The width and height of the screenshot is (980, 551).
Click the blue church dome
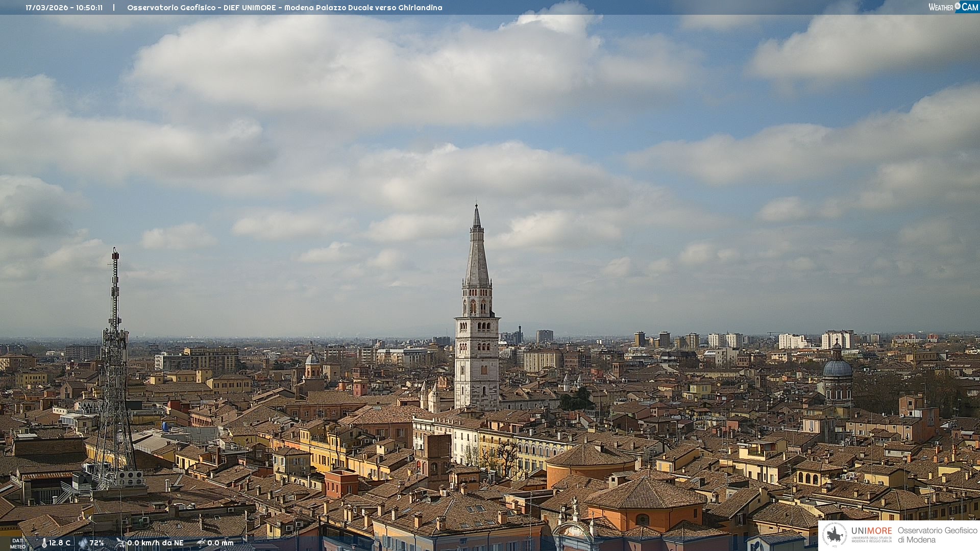[x=837, y=368]
